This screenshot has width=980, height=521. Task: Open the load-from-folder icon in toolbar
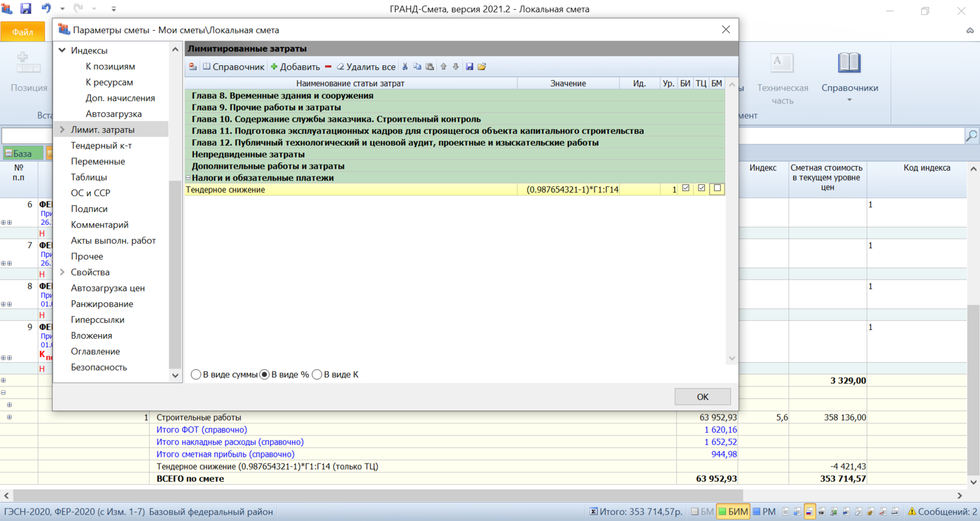point(482,67)
